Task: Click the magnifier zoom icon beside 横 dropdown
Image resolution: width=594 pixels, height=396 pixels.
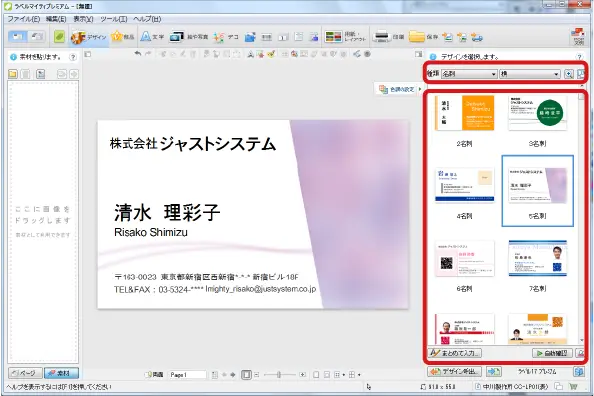Action: 569,74
